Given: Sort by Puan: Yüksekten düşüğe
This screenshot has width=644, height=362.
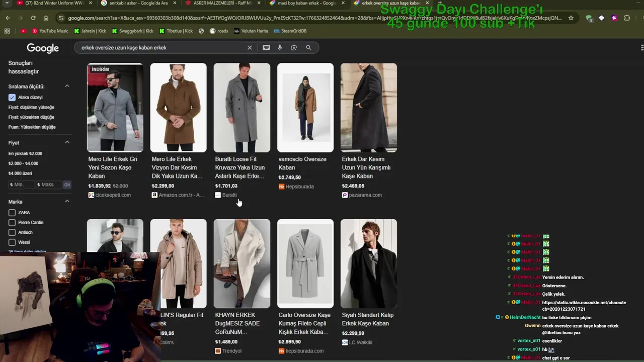Looking at the screenshot, I should point(32,127).
